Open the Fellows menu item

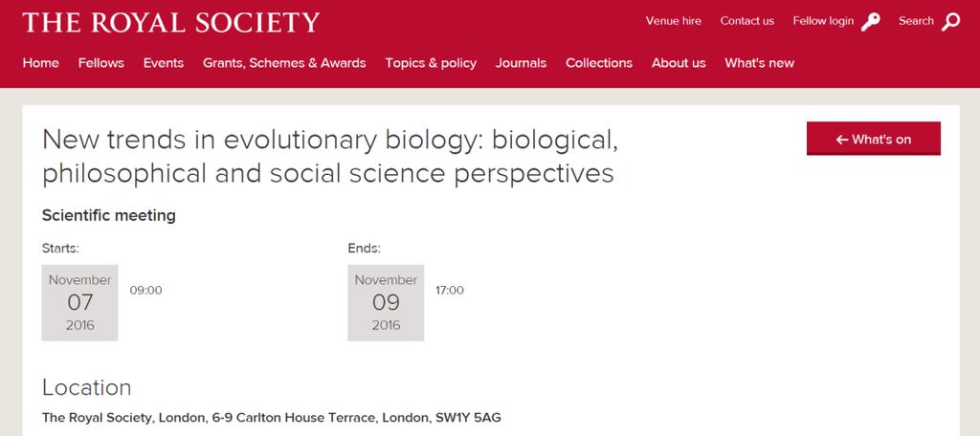click(101, 63)
